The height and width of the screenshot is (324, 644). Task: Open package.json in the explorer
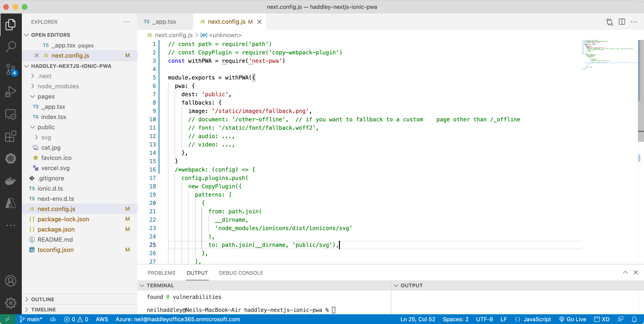(56, 229)
